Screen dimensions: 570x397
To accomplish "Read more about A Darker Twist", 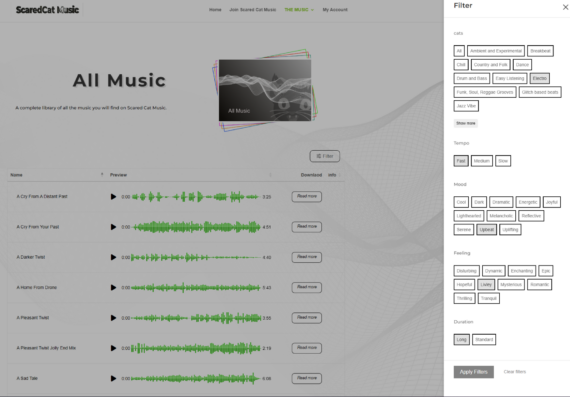I will pos(306,257).
